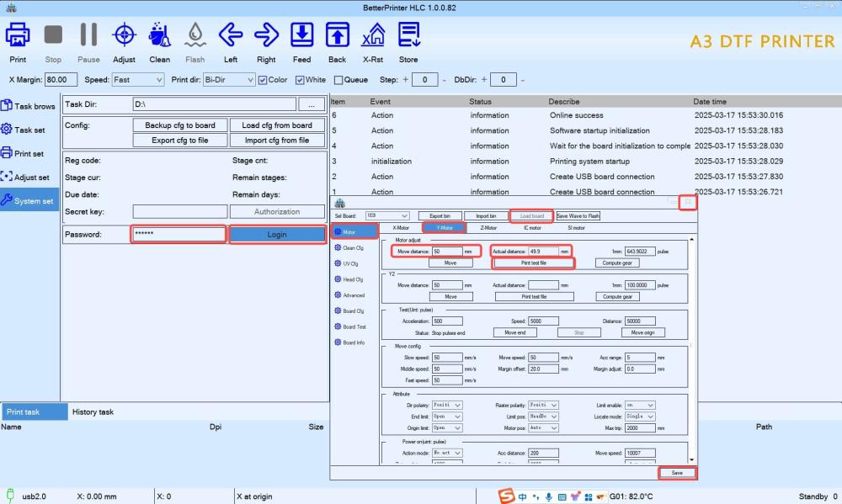Open the End limit dropdown
Screen dimensions: 842x504
pyautogui.click(x=447, y=416)
